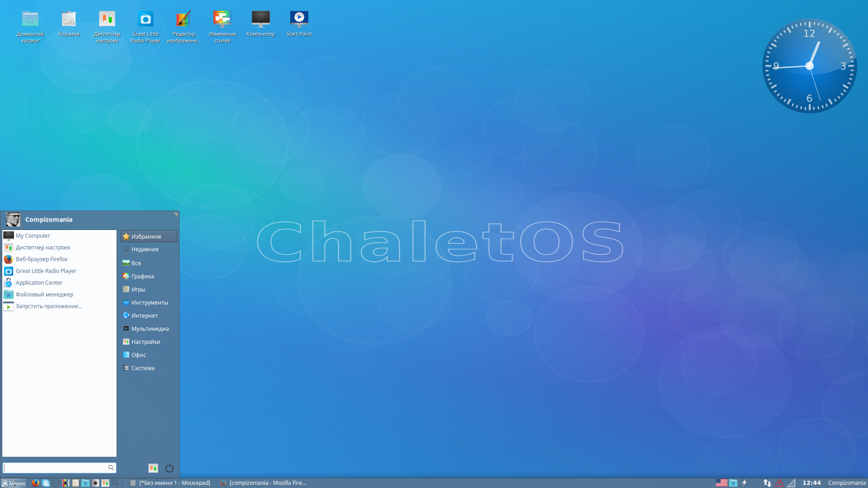Click the network up/down arrows icon
Screen dimensions: 868x488
pos(767,483)
